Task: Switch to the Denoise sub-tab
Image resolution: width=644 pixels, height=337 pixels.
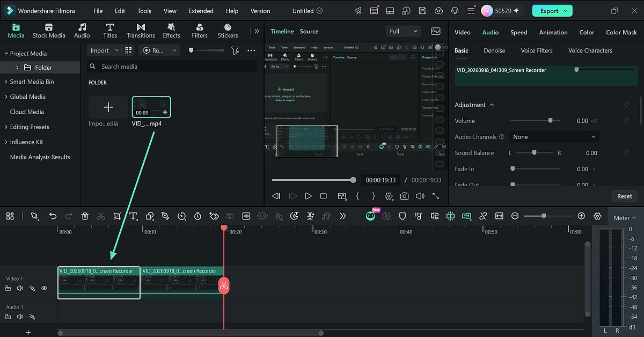Action: pyautogui.click(x=494, y=50)
